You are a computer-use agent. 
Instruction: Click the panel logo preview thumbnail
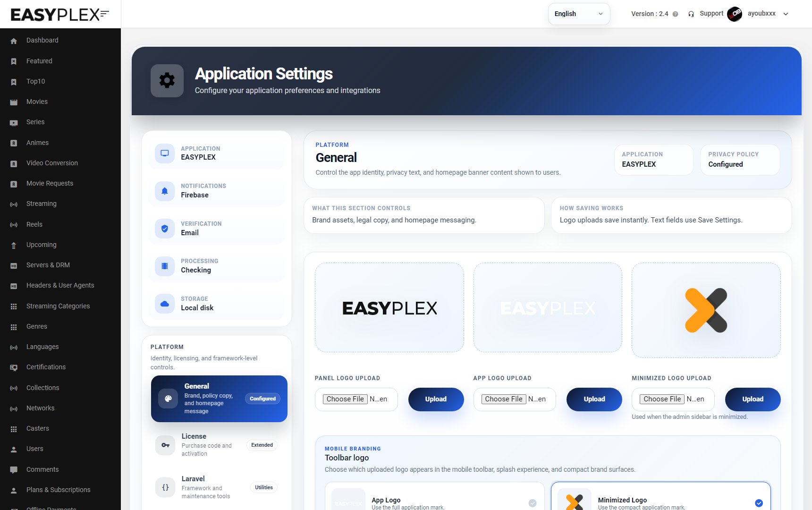coord(389,307)
